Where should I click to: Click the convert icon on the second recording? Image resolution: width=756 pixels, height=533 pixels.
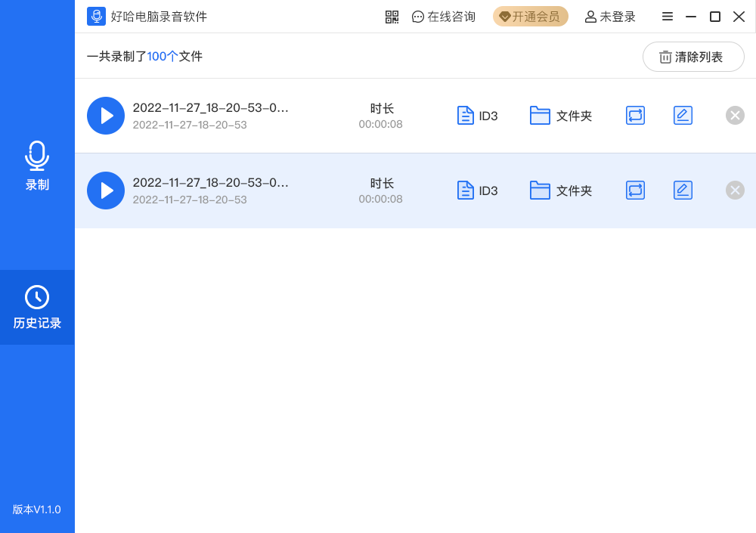pyautogui.click(x=635, y=190)
